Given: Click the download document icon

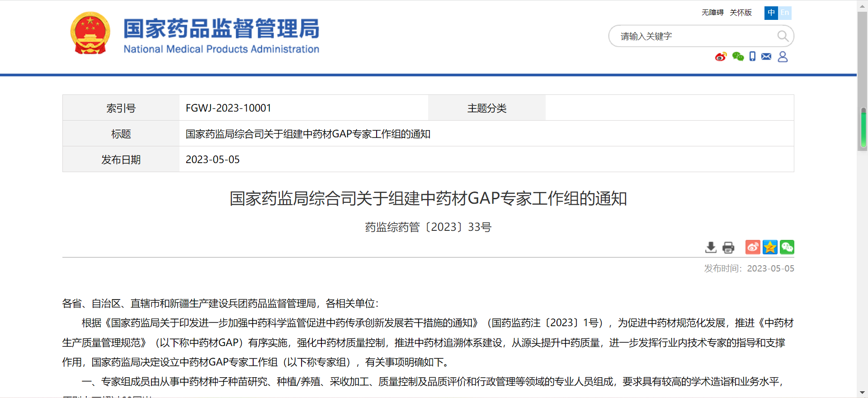Looking at the screenshot, I should click(x=711, y=247).
